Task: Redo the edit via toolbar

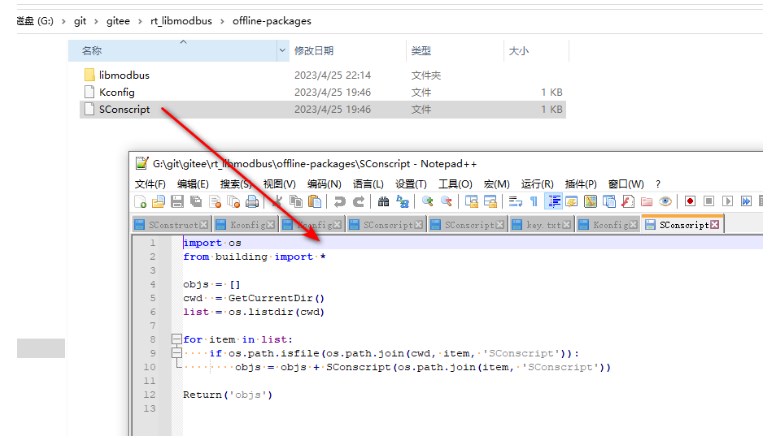Action: [x=358, y=202]
